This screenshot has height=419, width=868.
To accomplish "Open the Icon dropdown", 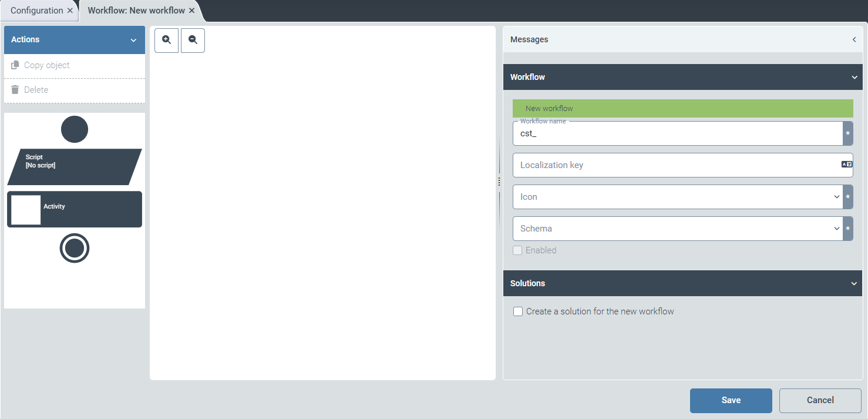I will pos(837,197).
